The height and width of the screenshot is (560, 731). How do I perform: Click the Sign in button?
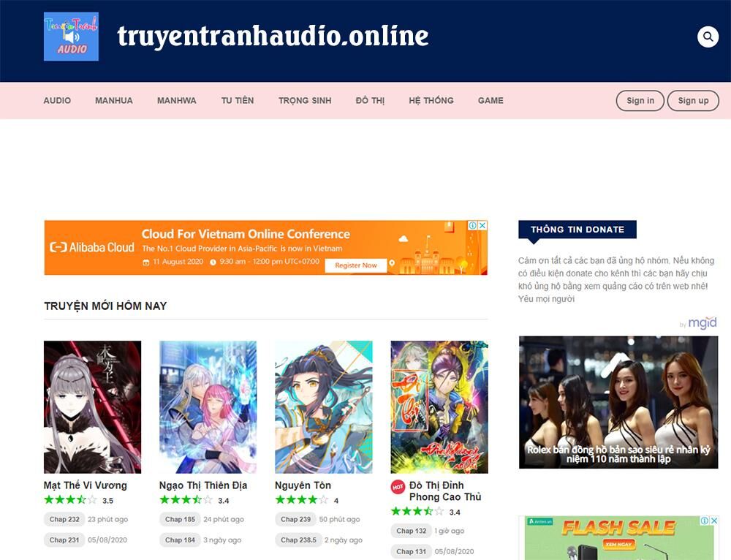pos(640,101)
